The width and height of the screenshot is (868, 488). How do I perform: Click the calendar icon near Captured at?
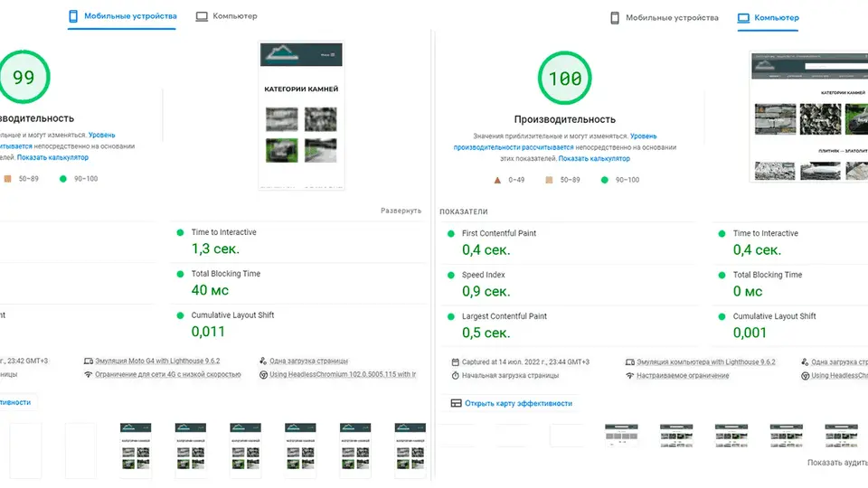point(455,361)
